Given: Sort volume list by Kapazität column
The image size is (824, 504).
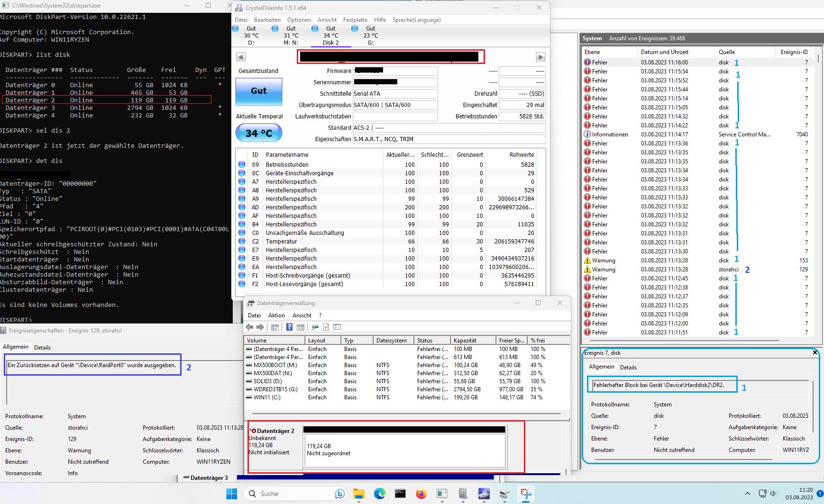Looking at the screenshot, I should coord(472,341).
